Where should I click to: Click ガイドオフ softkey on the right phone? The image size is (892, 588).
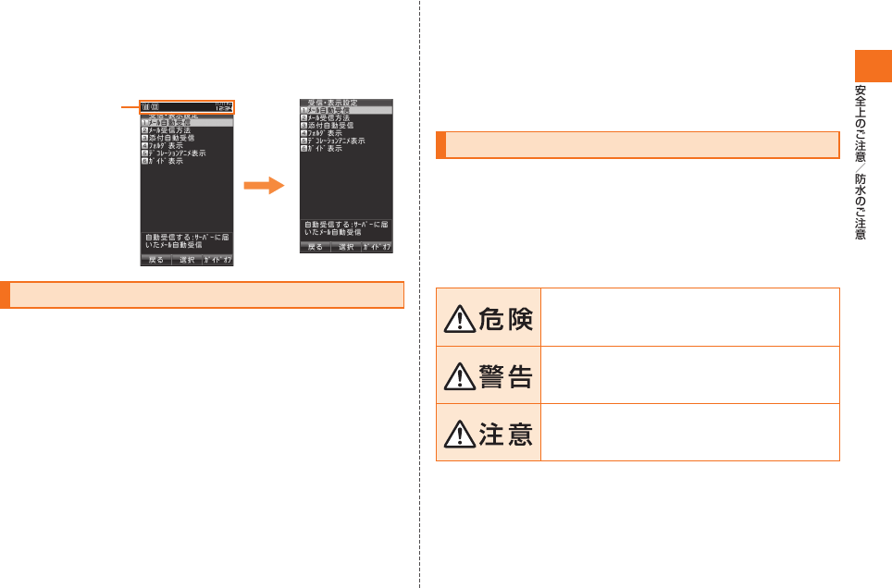(x=378, y=248)
